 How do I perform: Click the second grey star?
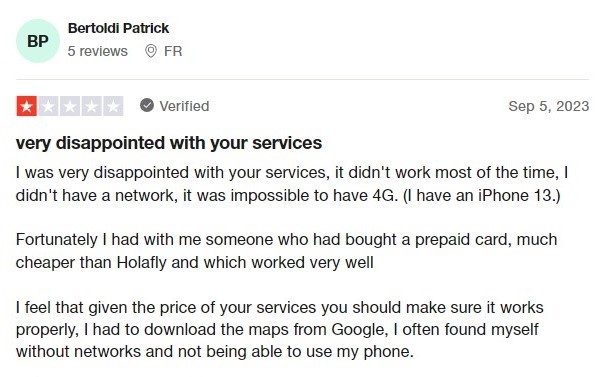[48, 106]
